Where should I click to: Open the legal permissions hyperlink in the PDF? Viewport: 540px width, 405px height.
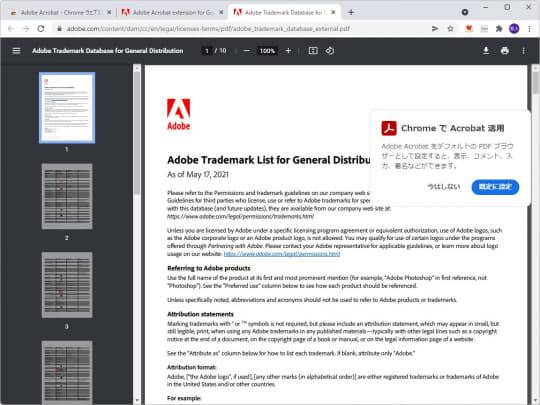coord(282,254)
